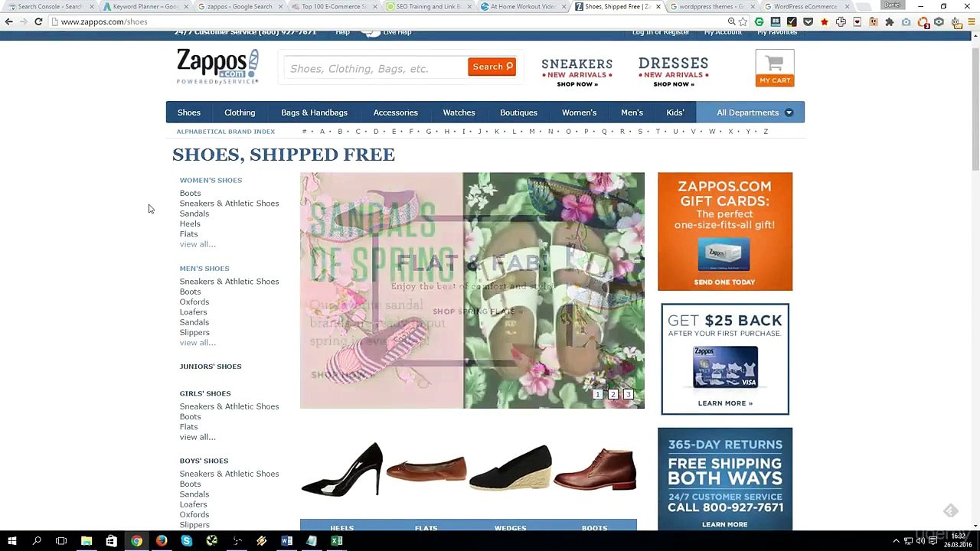Click brand index letter A
The width and height of the screenshot is (980, 551).
pos(322,132)
